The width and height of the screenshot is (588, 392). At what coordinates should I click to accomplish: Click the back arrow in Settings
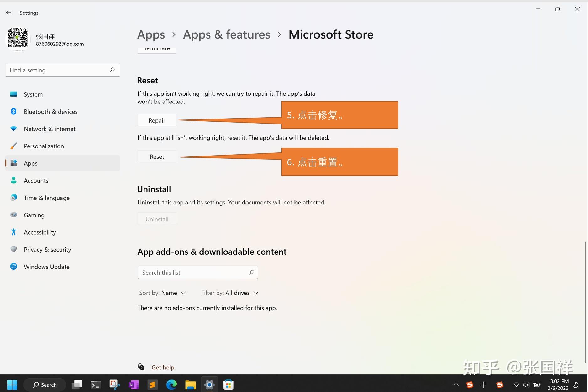point(8,13)
